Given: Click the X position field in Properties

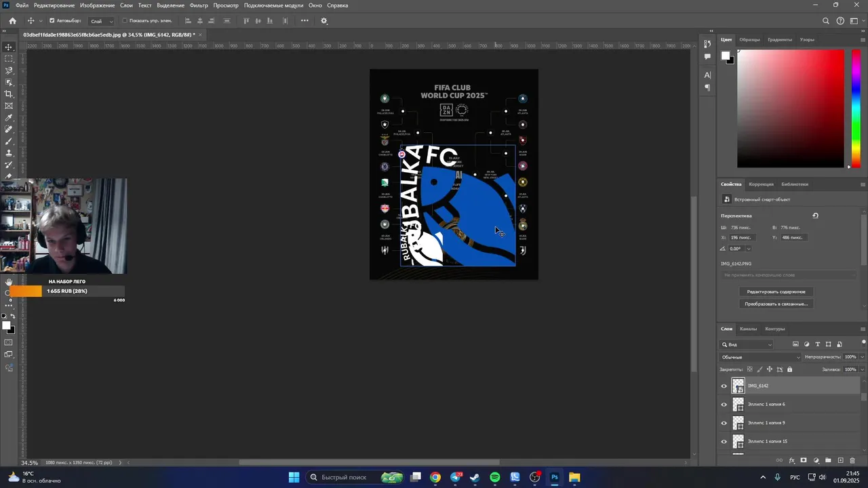Looking at the screenshot, I should pyautogui.click(x=742, y=238).
